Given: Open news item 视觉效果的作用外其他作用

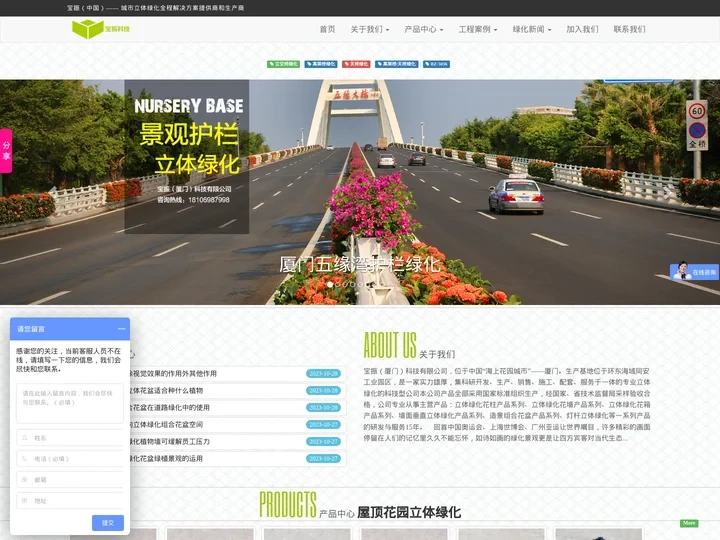Looking at the screenshot, I should pos(173,373).
